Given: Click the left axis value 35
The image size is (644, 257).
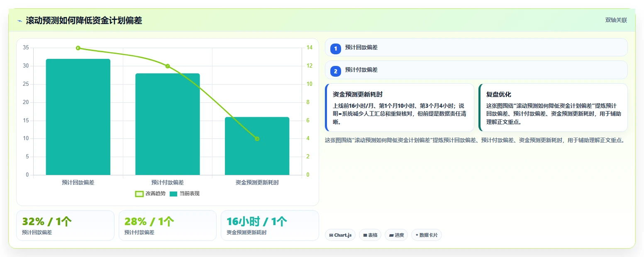Looking at the screenshot, I should click(26, 48).
